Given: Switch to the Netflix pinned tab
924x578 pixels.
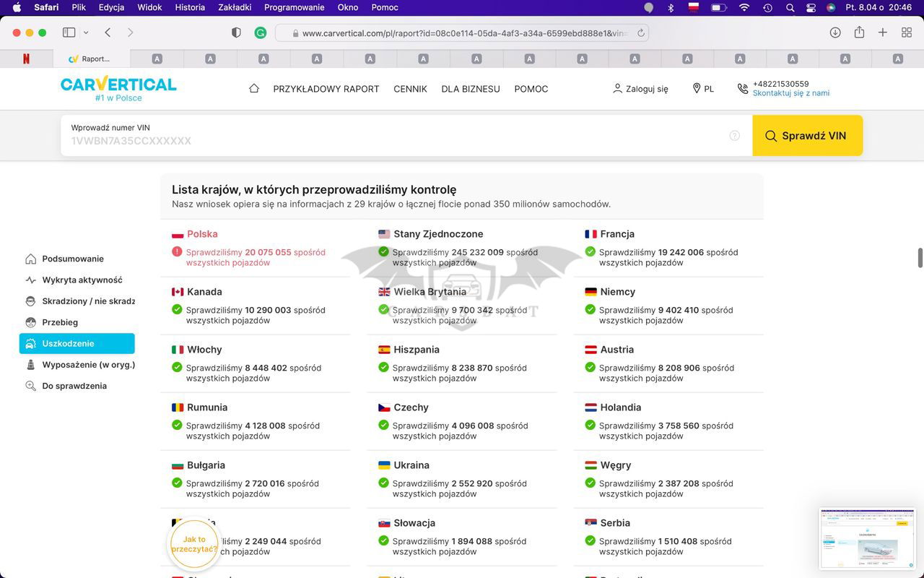Looking at the screenshot, I should click(x=26, y=59).
